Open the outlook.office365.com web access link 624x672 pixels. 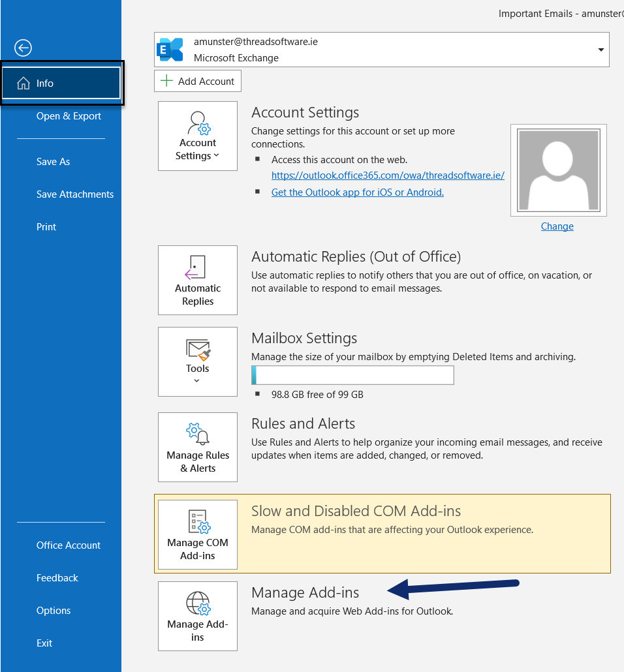[x=388, y=176]
